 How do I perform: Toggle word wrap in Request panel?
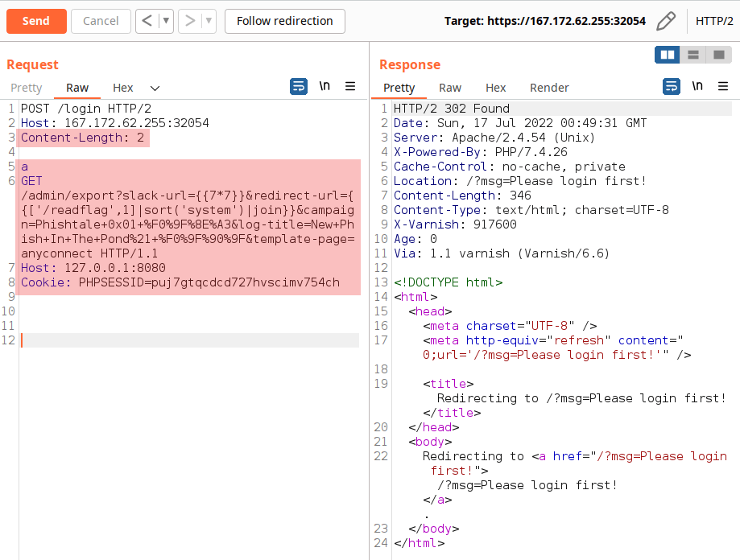(x=299, y=87)
